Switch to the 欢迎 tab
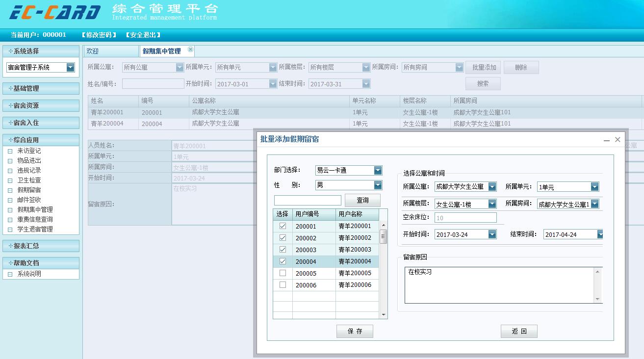The width and height of the screenshot is (644, 359). pos(111,51)
